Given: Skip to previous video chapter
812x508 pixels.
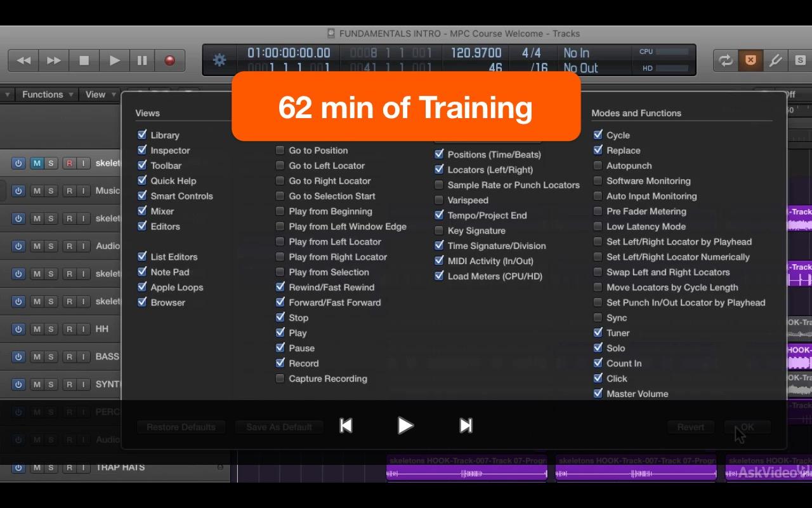Looking at the screenshot, I should (x=346, y=425).
